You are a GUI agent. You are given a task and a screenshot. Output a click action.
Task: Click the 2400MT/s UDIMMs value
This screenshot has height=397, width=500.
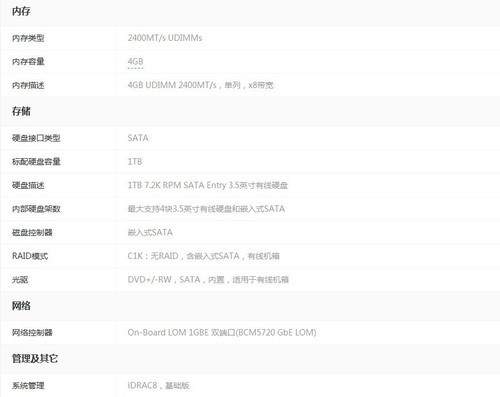point(165,38)
